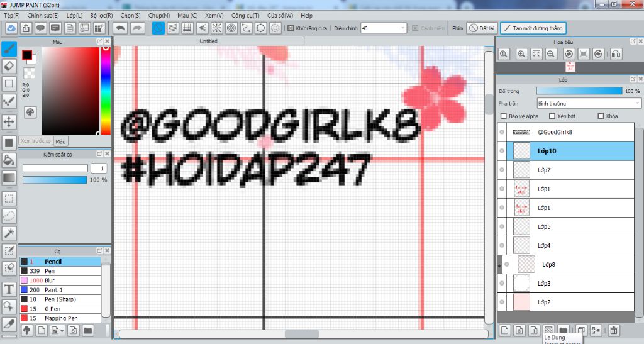
Task: Click the rainbow hue slider bar
Action: tap(106, 91)
